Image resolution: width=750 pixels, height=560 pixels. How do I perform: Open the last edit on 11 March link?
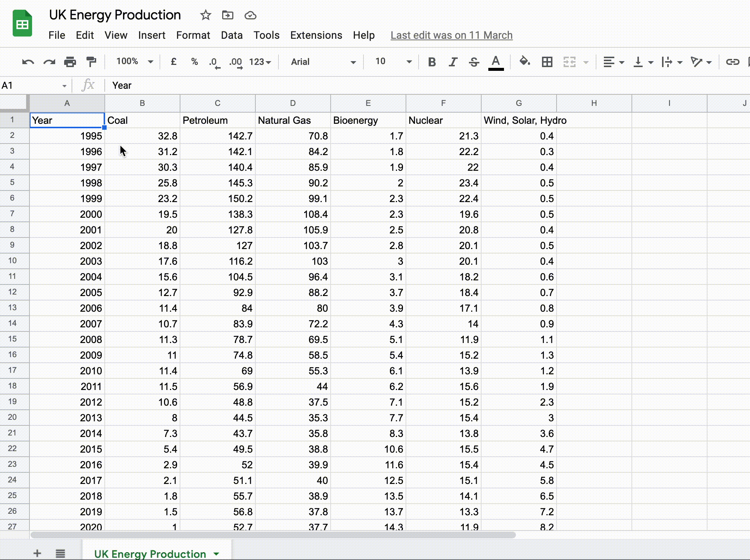click(451, 35)
